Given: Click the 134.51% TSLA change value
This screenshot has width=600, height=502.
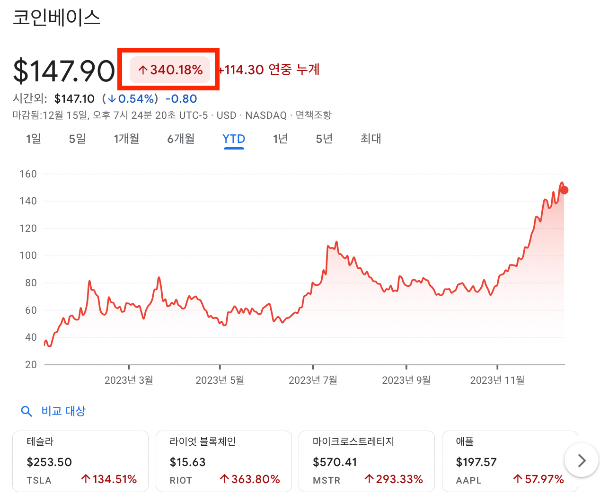Looking at the screenshot, I should pyautogui.click(x=109, y=479).
